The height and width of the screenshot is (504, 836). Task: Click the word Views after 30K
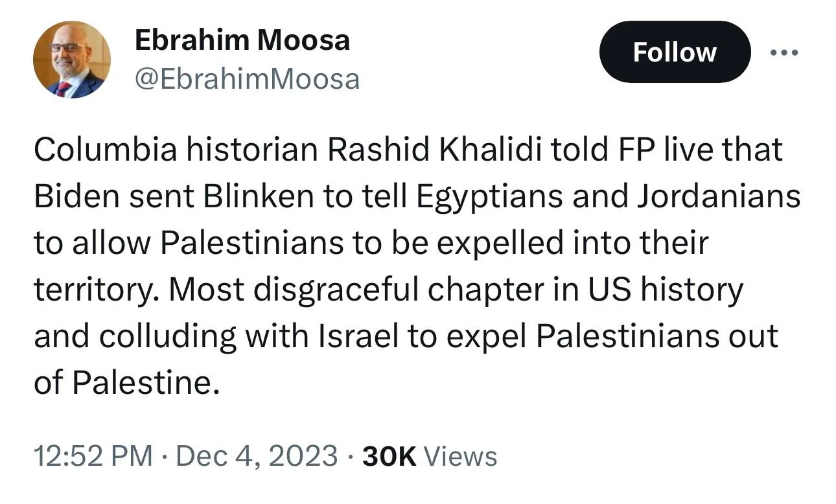460,456
